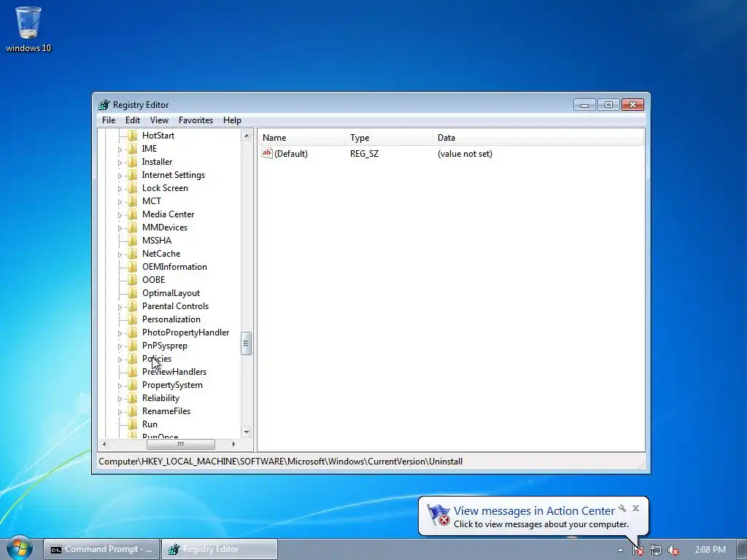This screenshot has height=560, width=747.
Task: Click the REG_SZ type cell
Action: point(365,154)
